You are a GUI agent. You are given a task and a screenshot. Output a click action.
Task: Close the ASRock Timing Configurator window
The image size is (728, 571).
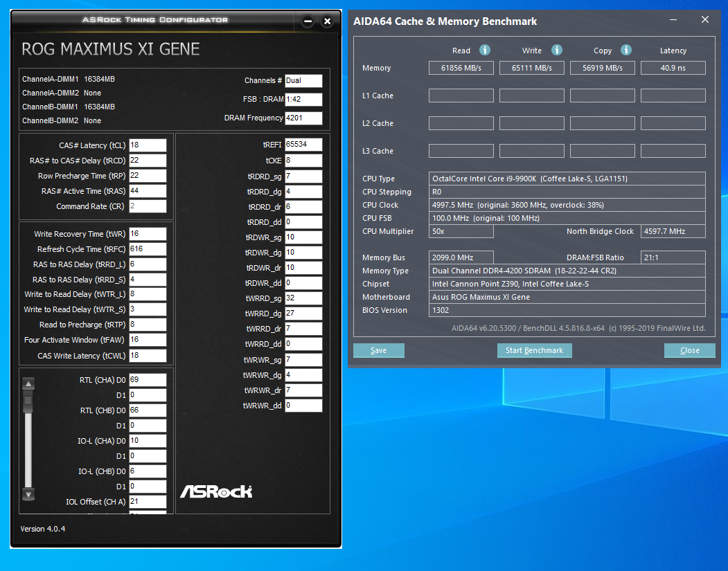pos(328,21)
